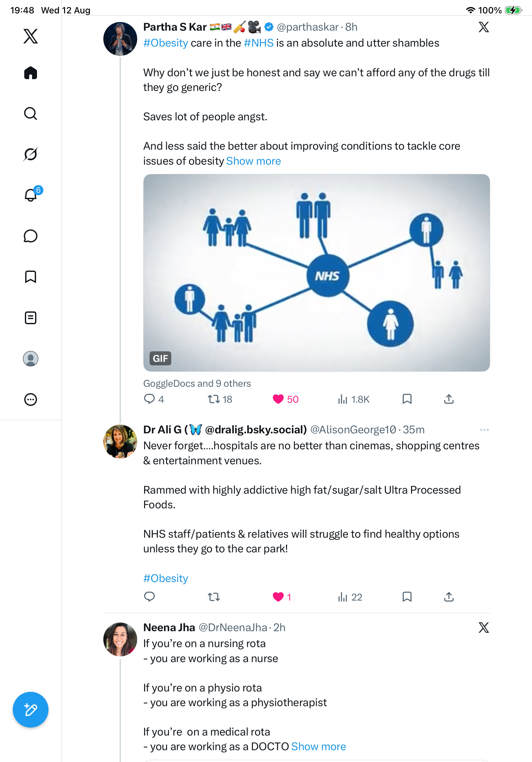Image resolution: width=532 pixels, height=762 pixels.
Task: Open the #NHS hashtag link
Action: click(259, 43)
